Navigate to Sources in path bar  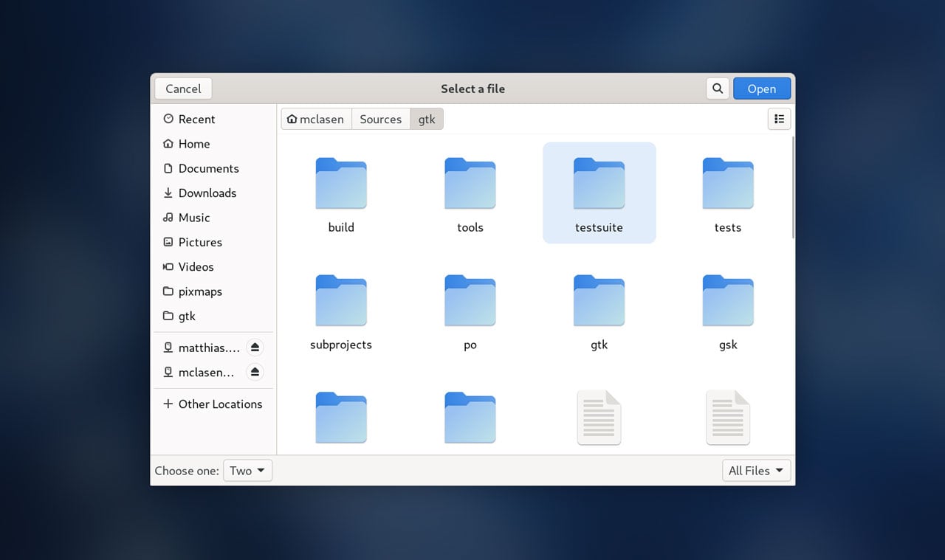[x=381, y=119]
